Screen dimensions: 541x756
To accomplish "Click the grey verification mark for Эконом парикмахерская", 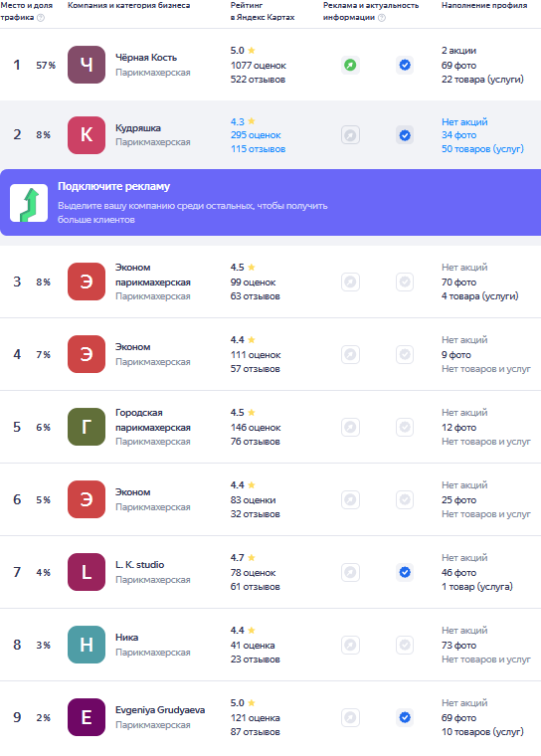I will click(405, 282).
